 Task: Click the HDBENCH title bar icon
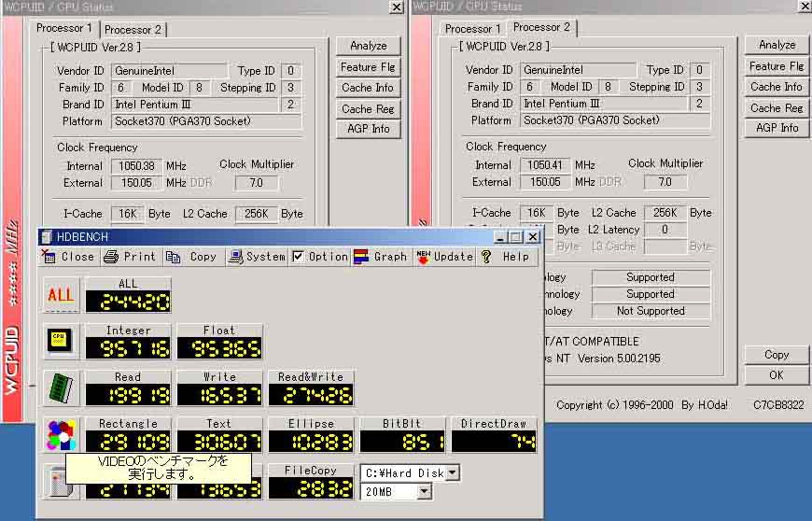47,236
